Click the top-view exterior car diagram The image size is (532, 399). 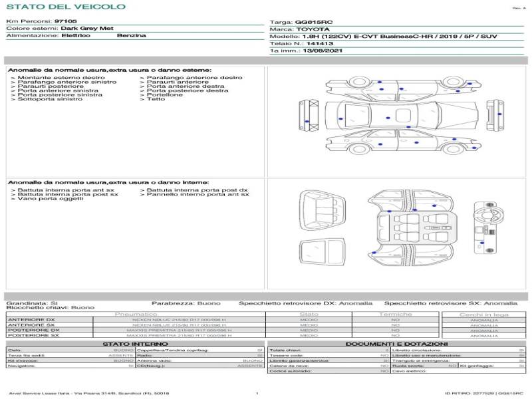click(x=402, y=116)
